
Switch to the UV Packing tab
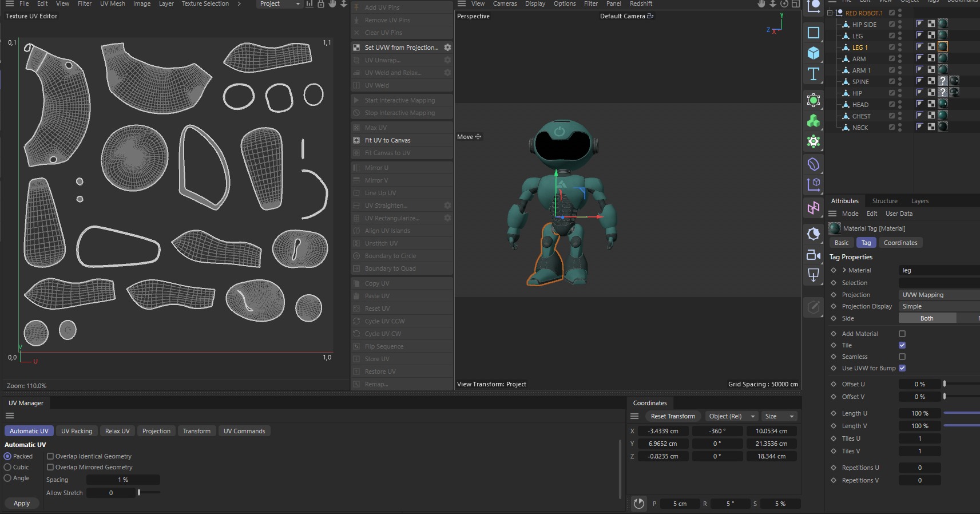point(77,431)
